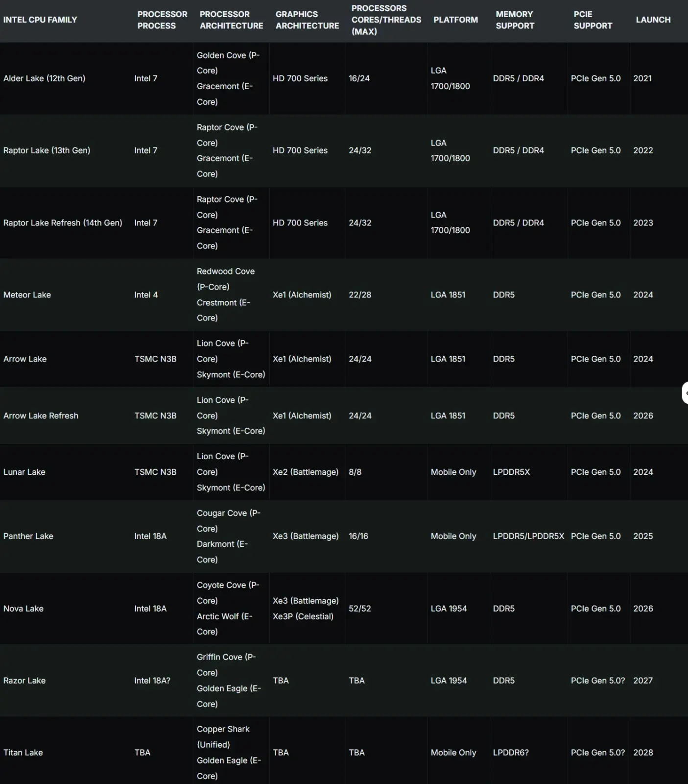The image size is (688, 784).
Task: Select the Processors Cores/Threads (Max) header
Action: 386,20
